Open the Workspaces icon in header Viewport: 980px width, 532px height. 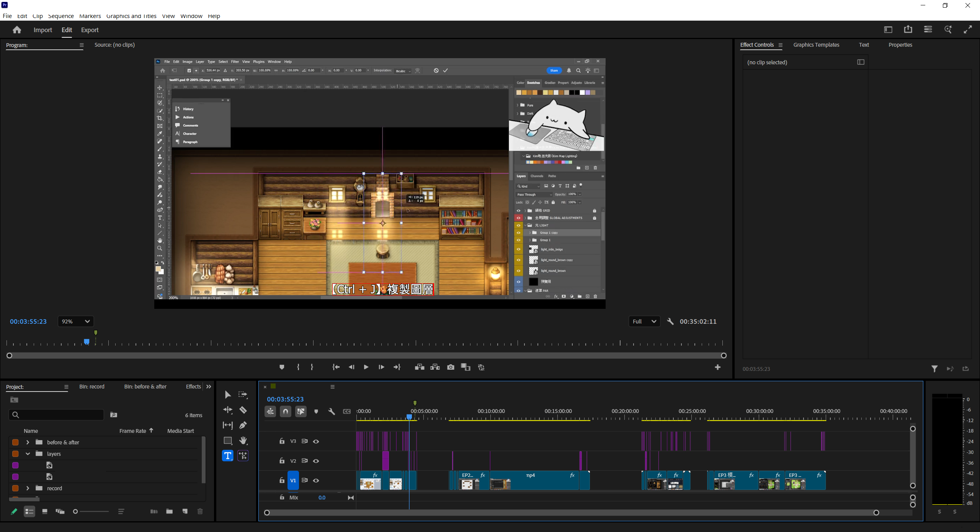(888, 29)
